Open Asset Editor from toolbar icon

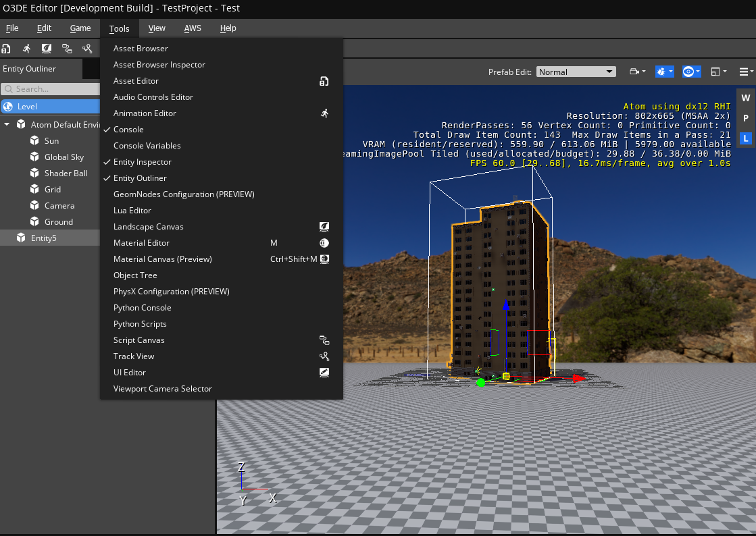(x=6, y=48)
